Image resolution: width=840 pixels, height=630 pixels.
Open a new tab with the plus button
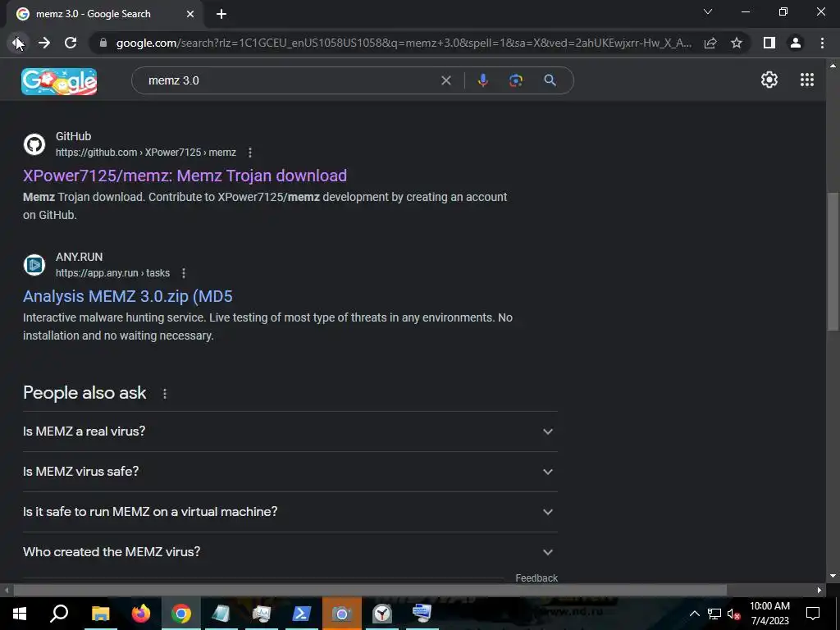tap(221, 15)
